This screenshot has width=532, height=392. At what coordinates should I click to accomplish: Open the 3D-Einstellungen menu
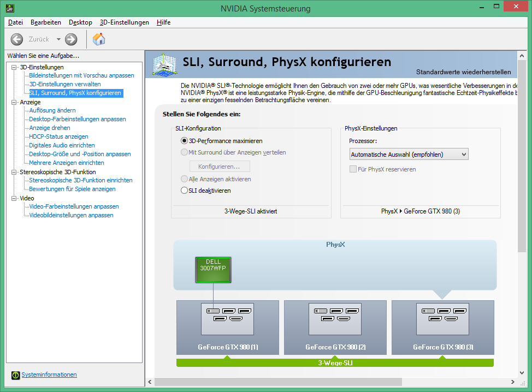click(x=124, y=22)
